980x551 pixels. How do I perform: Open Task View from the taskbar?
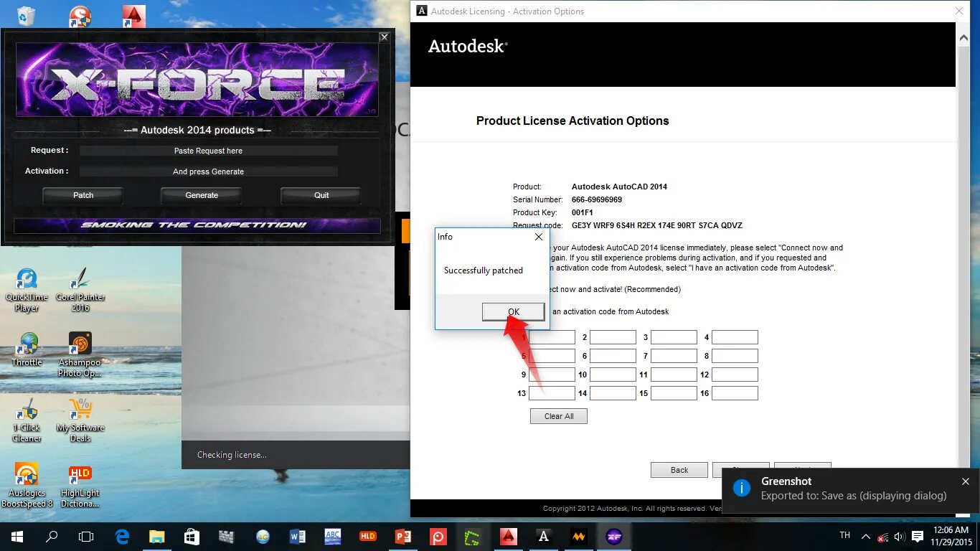(x=86, y=536)
